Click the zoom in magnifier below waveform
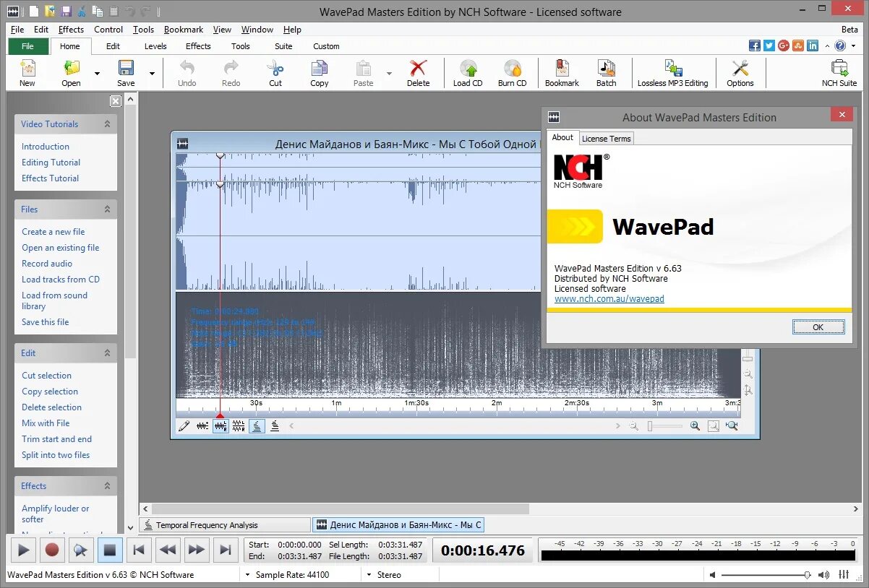Viewport: 869px width, 588px height. [x=695, y=426]
